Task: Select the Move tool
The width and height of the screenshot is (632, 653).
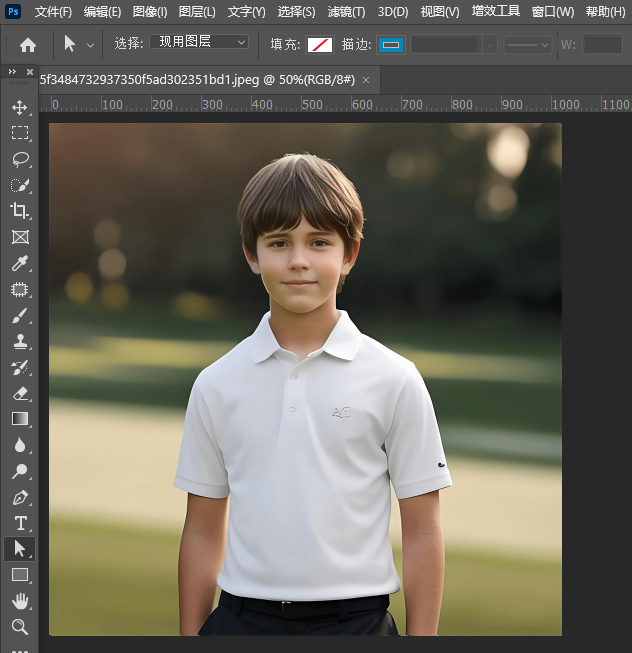Action: [x=20, y=107]
